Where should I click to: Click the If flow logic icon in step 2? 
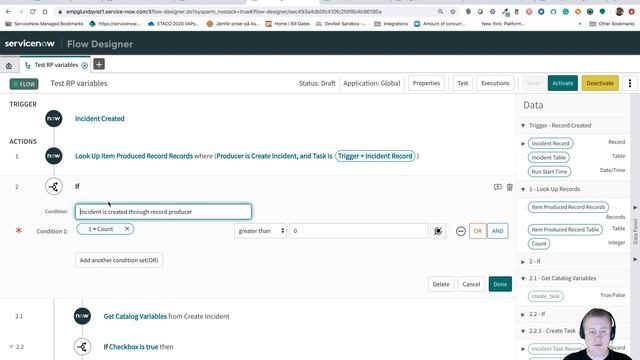click(54, 187)
